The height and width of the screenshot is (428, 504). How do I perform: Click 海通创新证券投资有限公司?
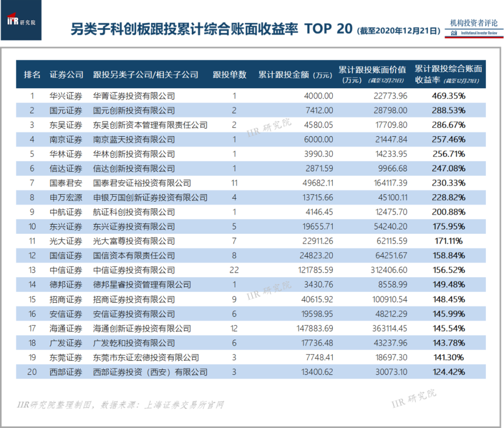click(142, 328)
